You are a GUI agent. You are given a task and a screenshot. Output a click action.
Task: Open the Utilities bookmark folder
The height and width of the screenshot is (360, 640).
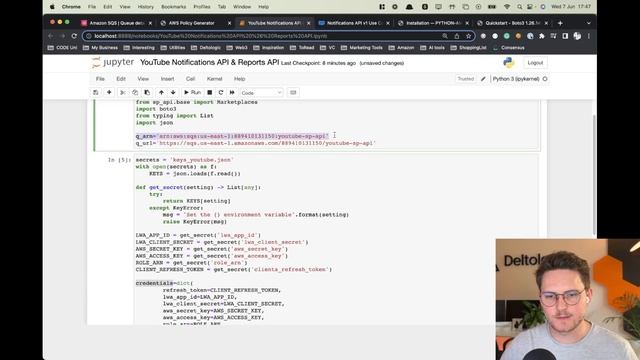173,48
